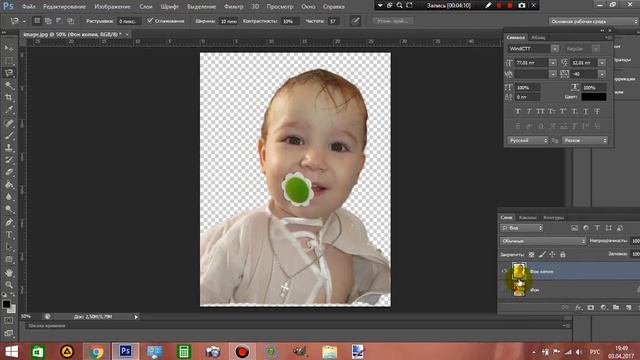Viewport: 640px width, 360px height.
Task: Click tablet pen pressure icon in options bar
Action: tap(355, 21)
